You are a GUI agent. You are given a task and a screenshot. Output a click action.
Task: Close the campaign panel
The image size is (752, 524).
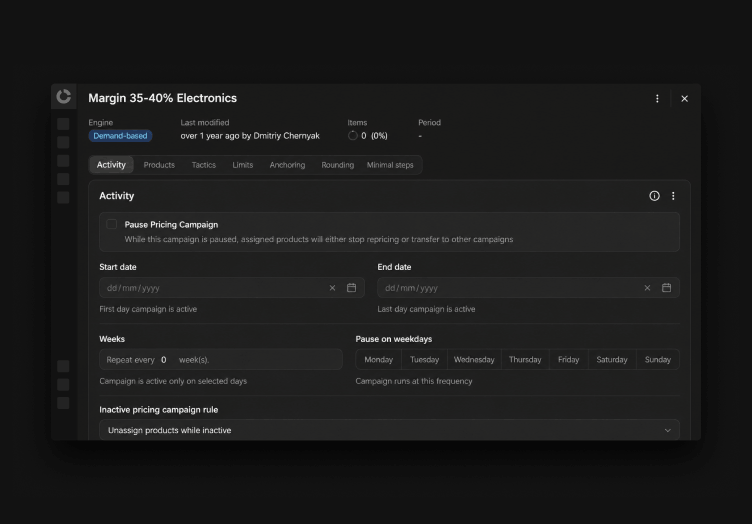click(684, 98)
